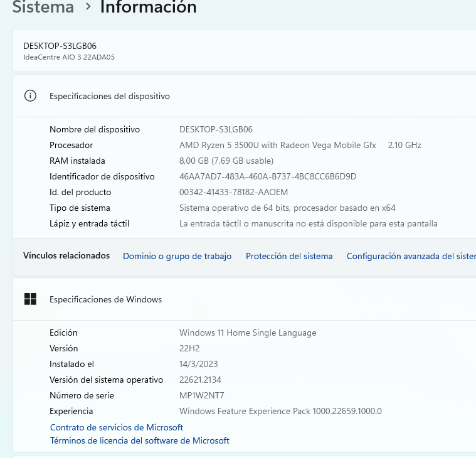Select the Sistema operativo de 64 bits value
The image size is (476, 458).
point(287,208)
